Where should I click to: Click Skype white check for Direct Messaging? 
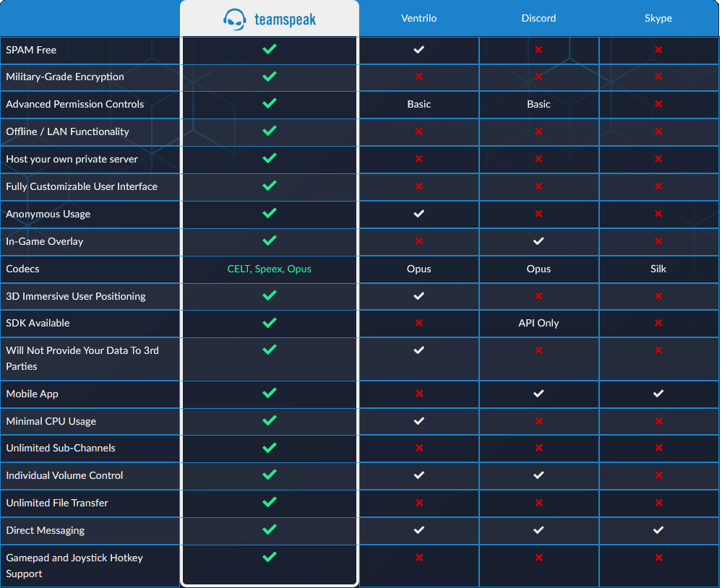(658, 530)
